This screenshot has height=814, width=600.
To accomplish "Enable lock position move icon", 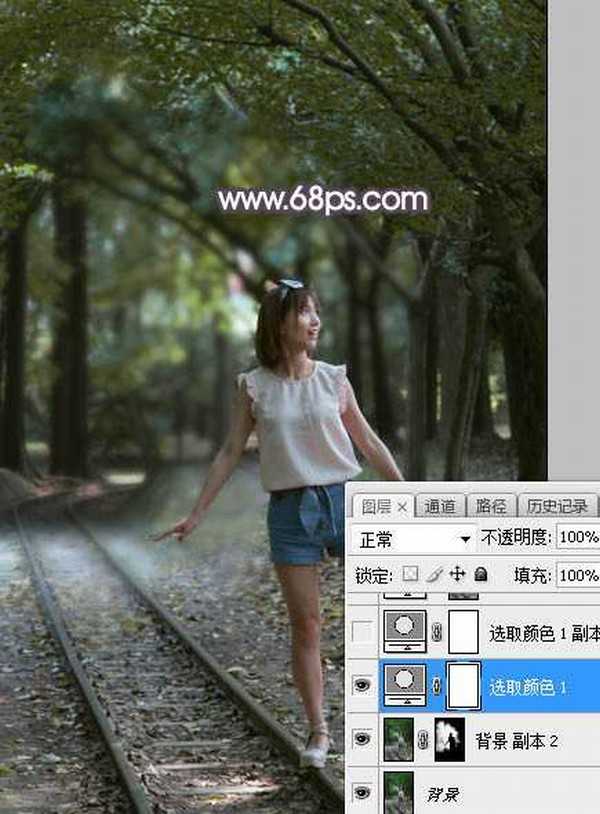I will click(x=457, y=575).
